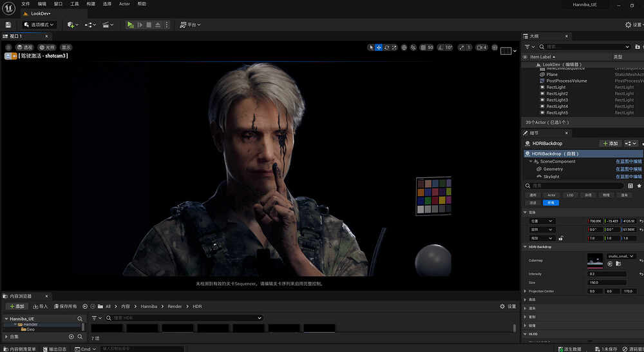Toggle the scale lock icon

click(x=561, y=238)
